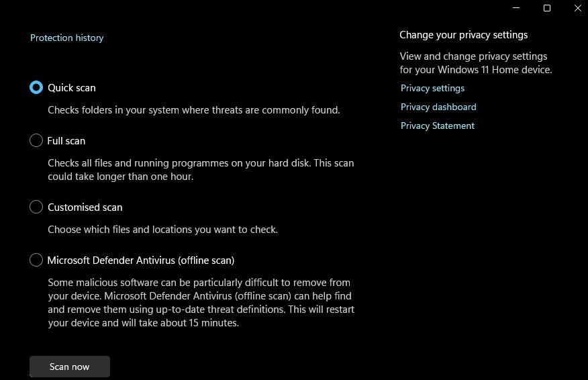Click the Full scan description about hard disk

(200, 169)
